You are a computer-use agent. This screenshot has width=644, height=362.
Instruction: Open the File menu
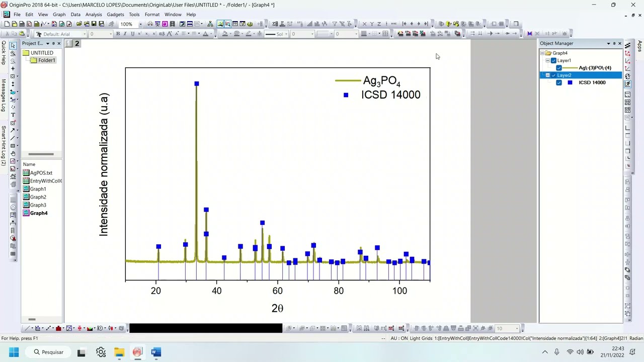pyautogui.click(x=17, y=14)
